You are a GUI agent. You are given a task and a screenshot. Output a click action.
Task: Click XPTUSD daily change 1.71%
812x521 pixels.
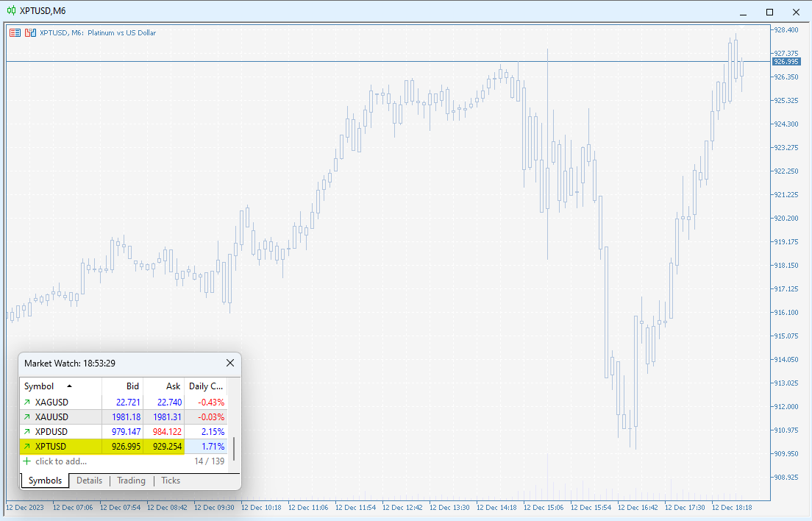(x=213, y=447)
